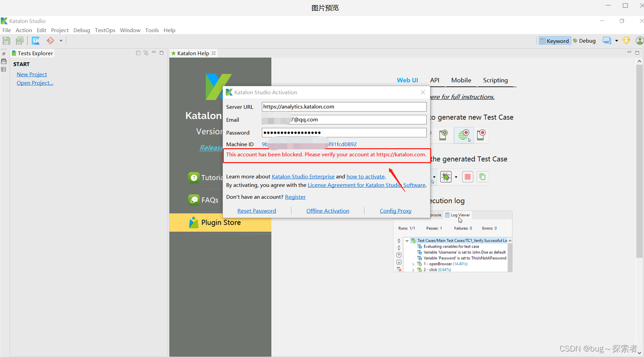Viewport: 644px width, 357px height.
Task: Maximize the Tests Explorer panel
Action: [x=162, y=53]
